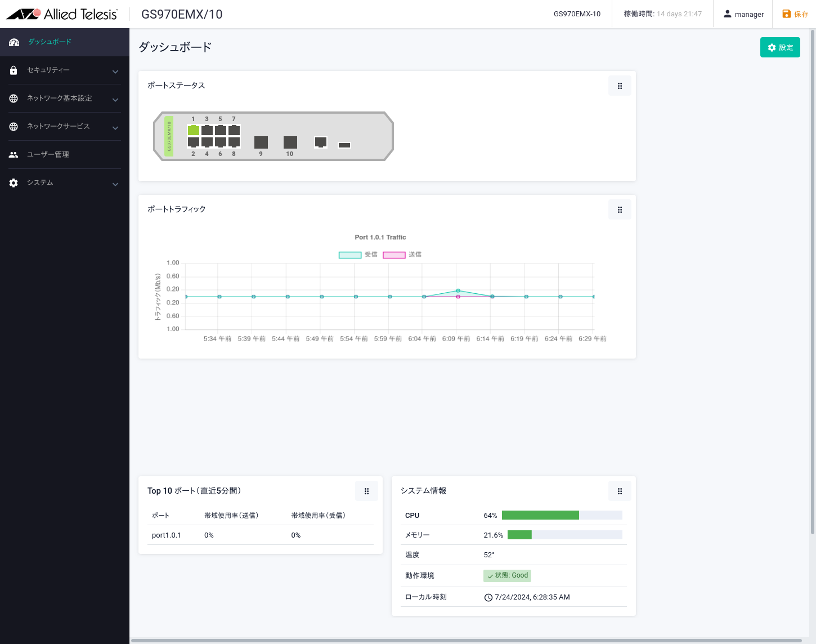The image size is (816, 644).
Task: Select port 6 on switch diagram
Action: tap(221, 142)
